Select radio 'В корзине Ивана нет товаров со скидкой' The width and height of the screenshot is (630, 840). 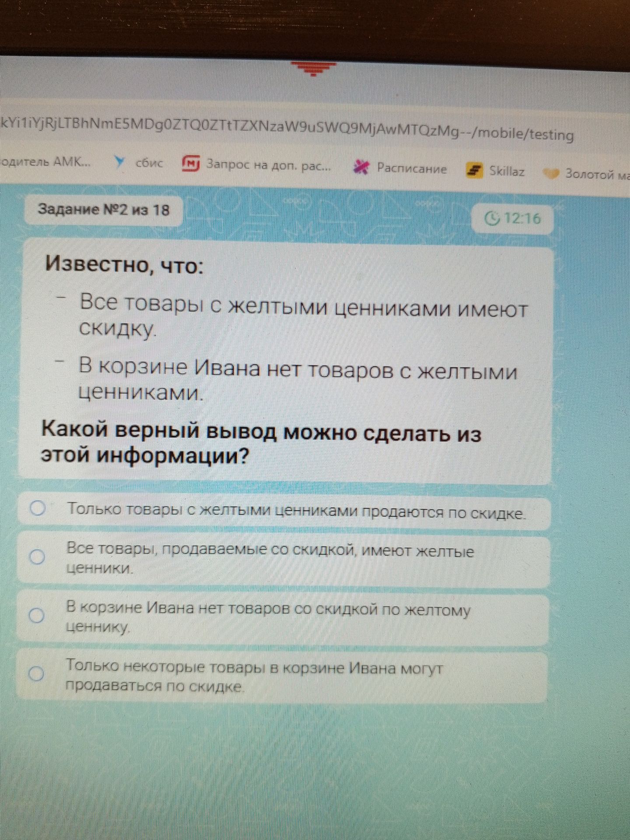click(37, 616)
